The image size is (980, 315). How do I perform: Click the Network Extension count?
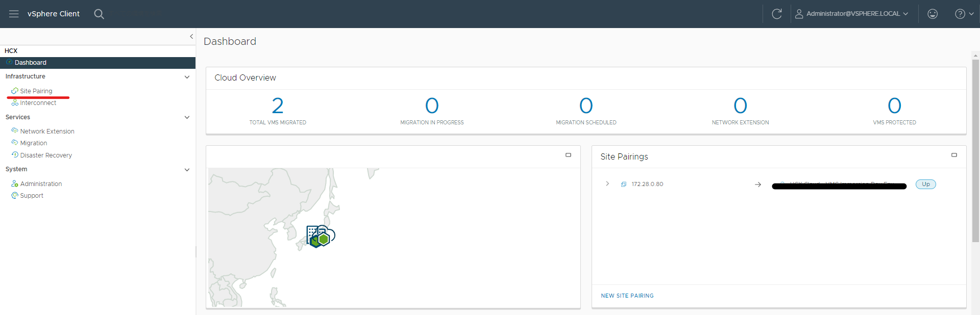click(x=740, y=106)
